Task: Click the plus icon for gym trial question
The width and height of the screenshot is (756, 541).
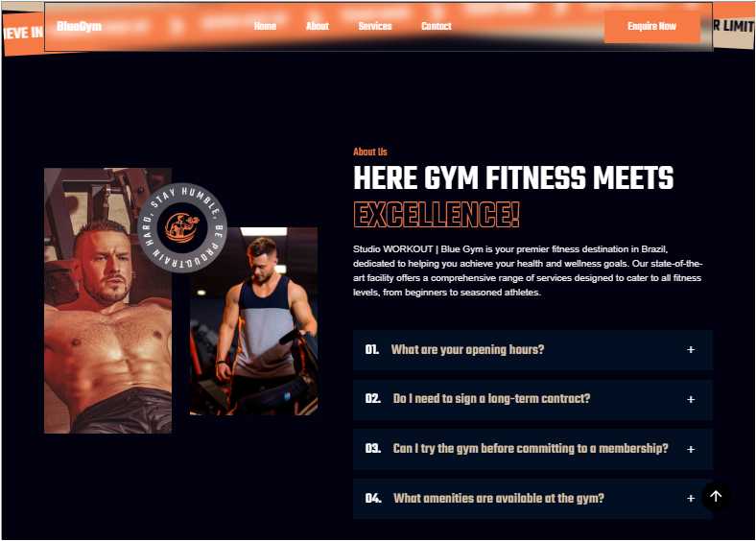Action: (x=691, y=449)
